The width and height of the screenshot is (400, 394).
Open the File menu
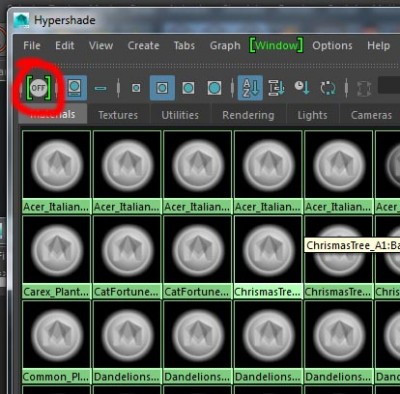pyautogui.click(x=32, y=45)
